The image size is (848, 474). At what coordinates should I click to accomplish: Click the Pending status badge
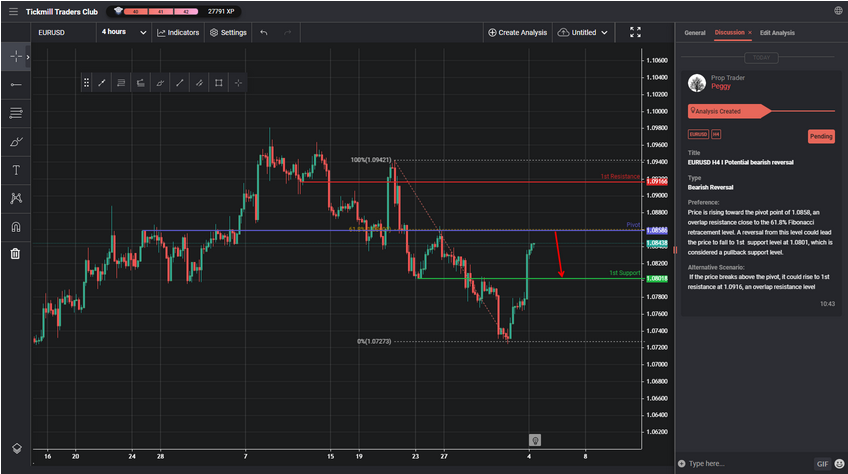coord(821,136)
